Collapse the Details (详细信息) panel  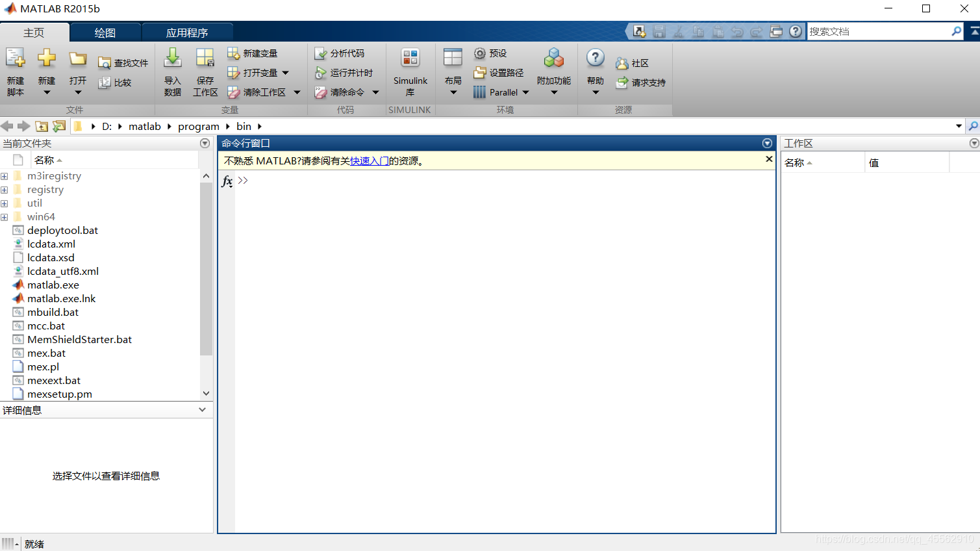[x=203, y=410]
